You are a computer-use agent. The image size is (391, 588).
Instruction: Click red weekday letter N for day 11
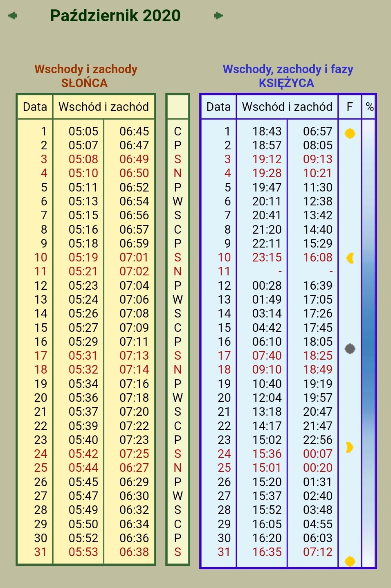click(178, 271)
